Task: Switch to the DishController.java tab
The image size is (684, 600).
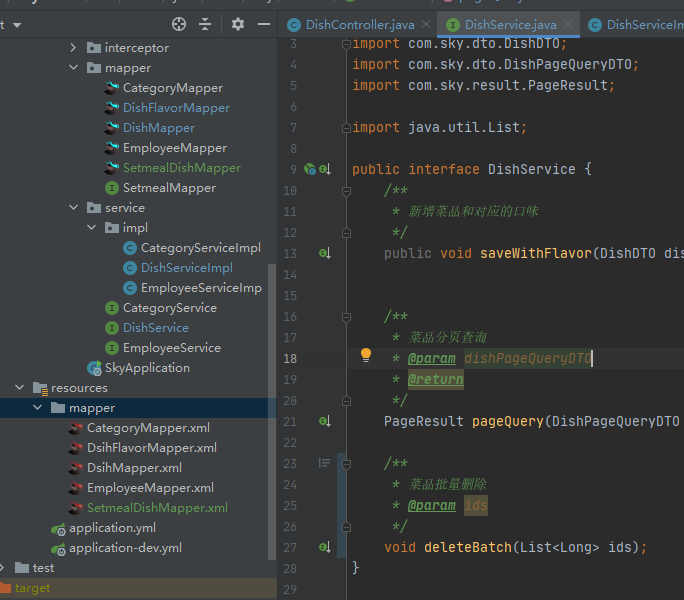Action: pos(359,25)
